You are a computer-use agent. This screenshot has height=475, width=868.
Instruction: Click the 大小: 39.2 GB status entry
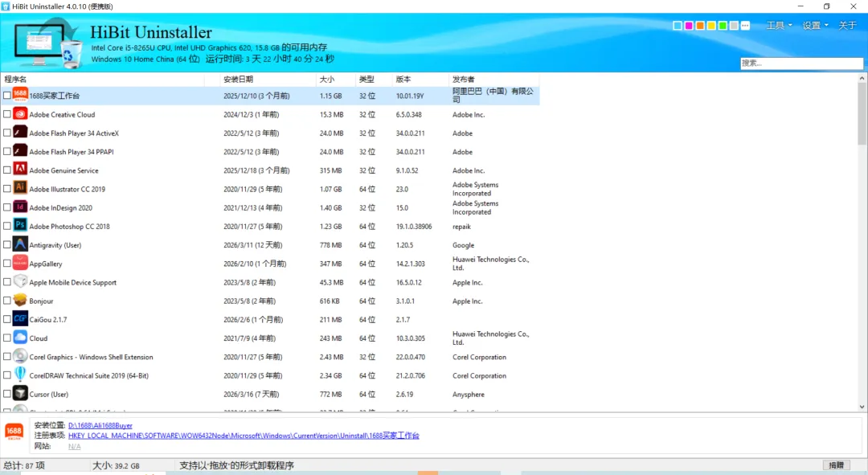tap(116, 465)
